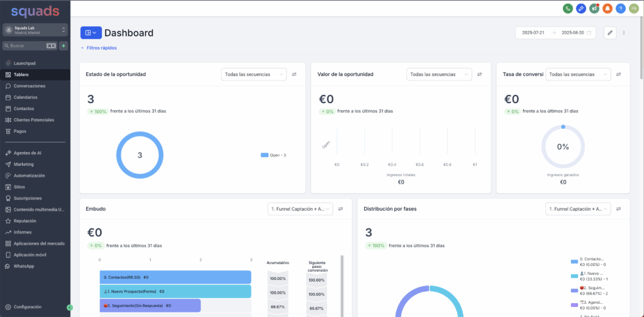This screenshot has height=317, width=644.
Task: Open filter settings for Distribución por fases
Action: click(619, 209)
